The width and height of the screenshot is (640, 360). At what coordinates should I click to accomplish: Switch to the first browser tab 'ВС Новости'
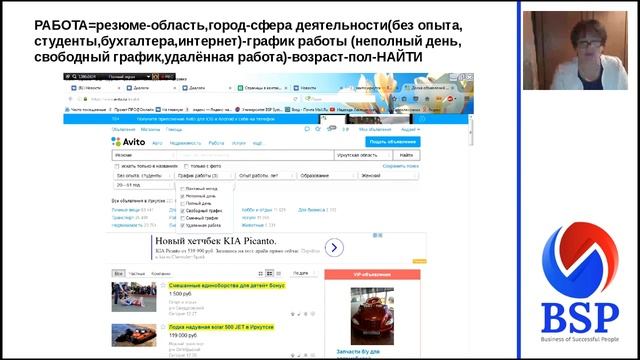95,88
